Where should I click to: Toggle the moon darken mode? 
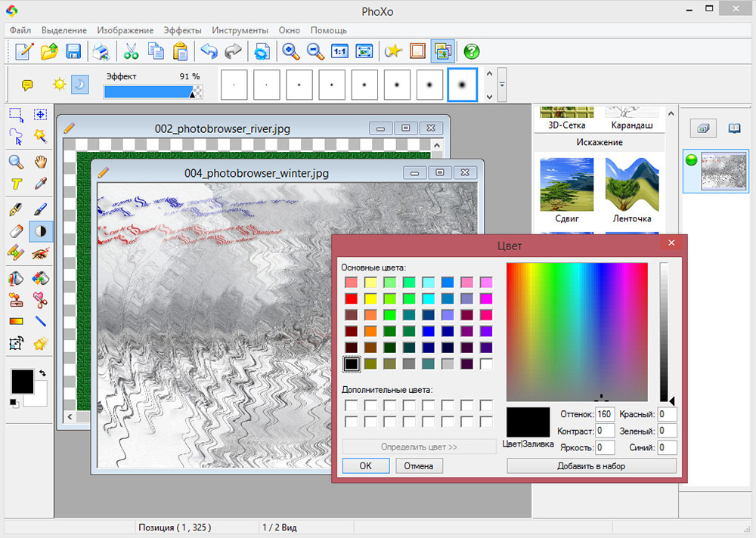click(x=79, y=85)
